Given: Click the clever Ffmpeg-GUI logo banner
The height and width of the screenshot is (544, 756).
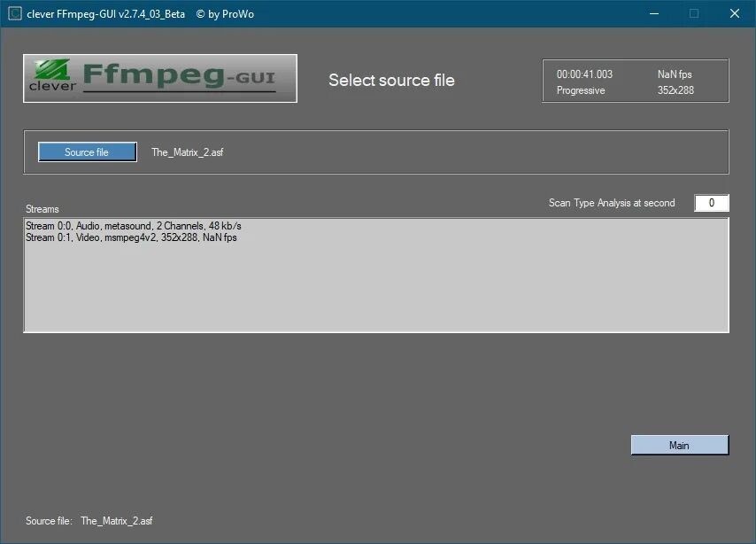Looking at the screenshot, I should point(160,78).
